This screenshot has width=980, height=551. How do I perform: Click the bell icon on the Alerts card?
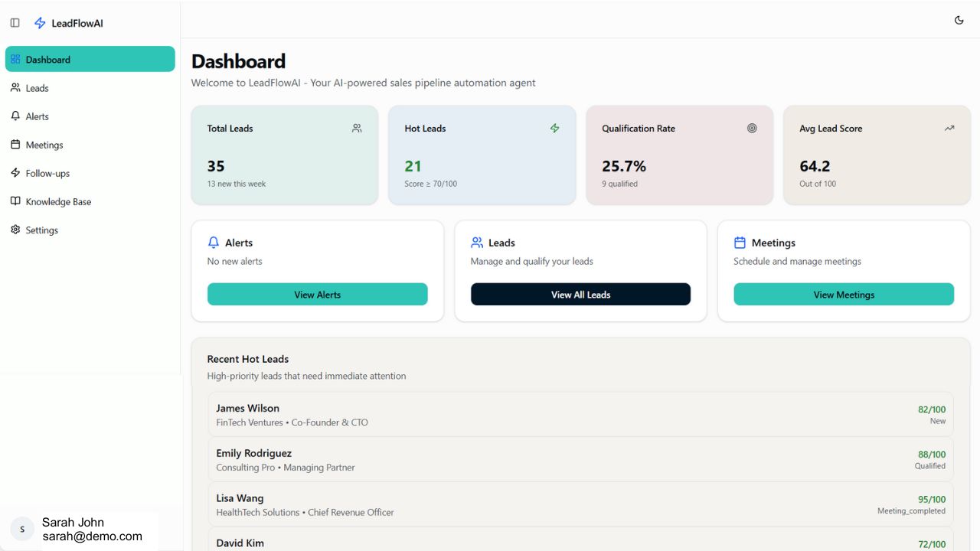click(x=213, y=242)
